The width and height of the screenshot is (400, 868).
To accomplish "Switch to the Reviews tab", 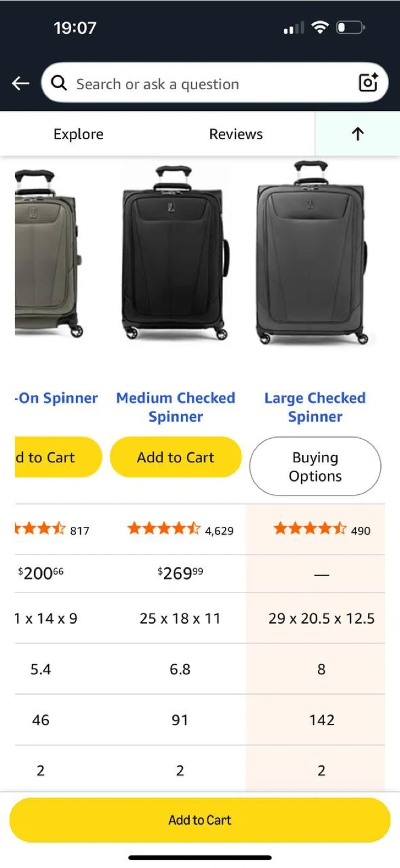I will pyautogui.click(x=236, y=134).
